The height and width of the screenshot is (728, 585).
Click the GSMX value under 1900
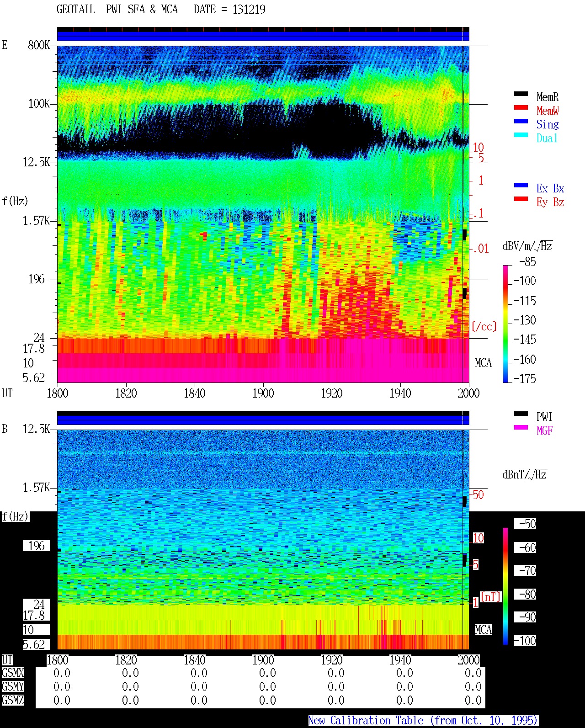click(x=267, y=673)
